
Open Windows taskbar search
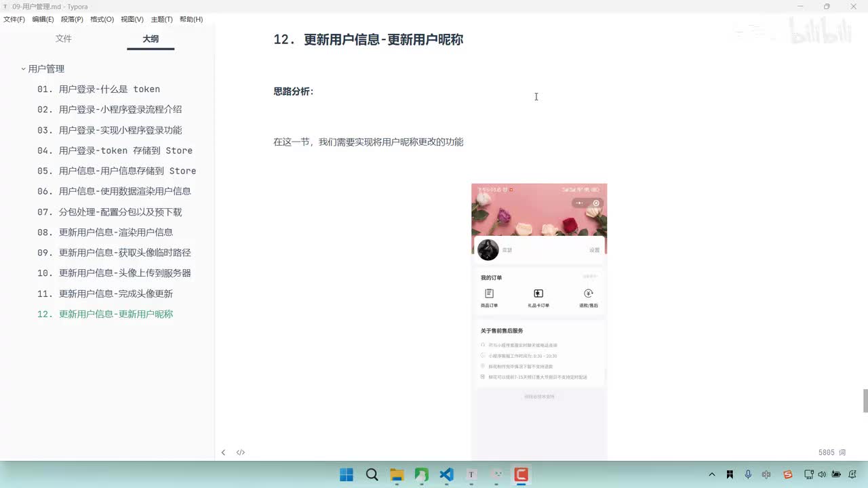point(372,474)
